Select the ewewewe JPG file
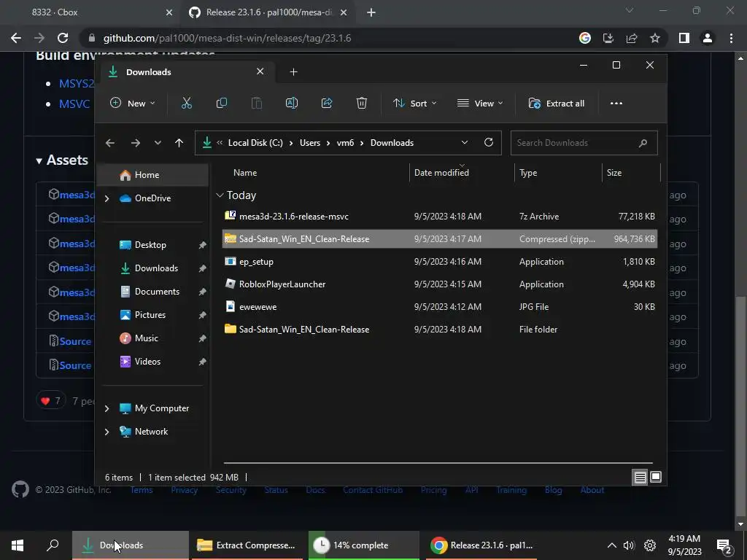This screenshot has width=747, height=560. pyautogui.click(x=440, y=307)
